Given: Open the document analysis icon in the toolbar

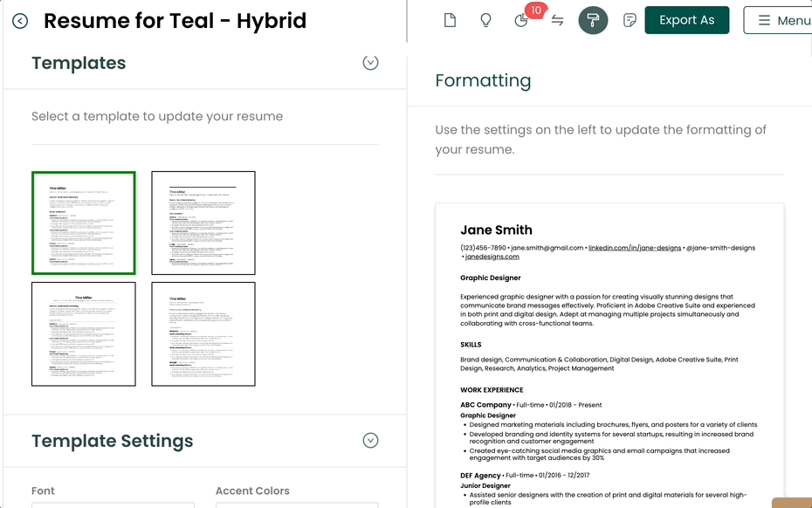Looking at the screenshot, I should coord(450,19).
